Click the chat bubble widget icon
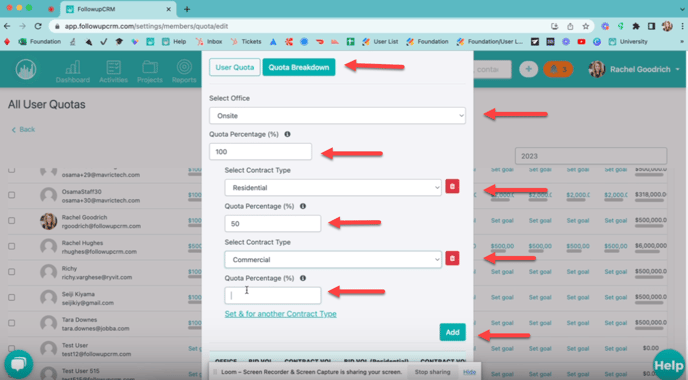This screenshot has height=380, width=688. pos(18,364)
